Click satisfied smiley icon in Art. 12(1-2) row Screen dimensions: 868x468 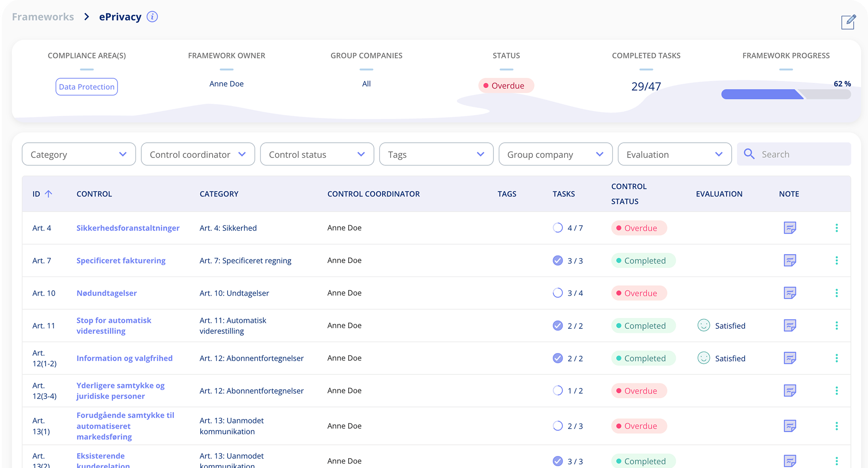point(704,358)
